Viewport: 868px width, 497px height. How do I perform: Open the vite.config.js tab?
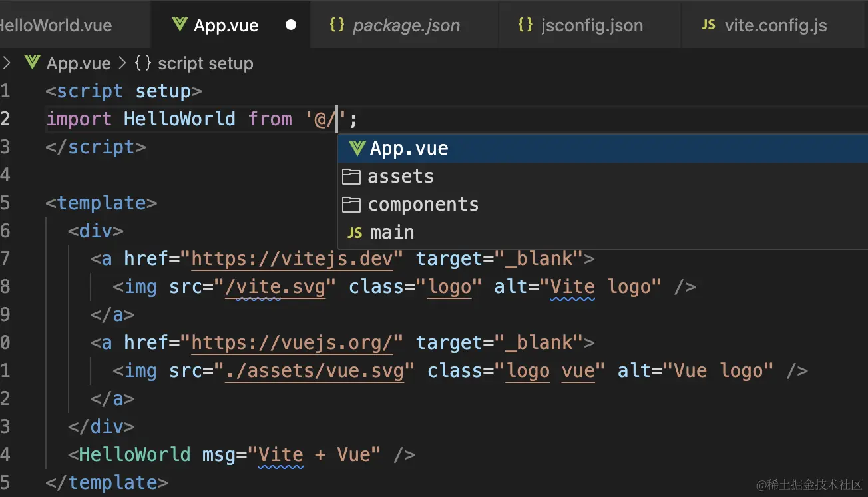click(775, 26)
